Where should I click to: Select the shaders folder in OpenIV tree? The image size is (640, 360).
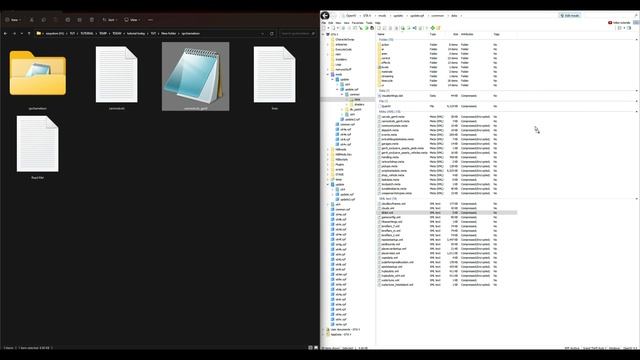click(x=359, y=104)
